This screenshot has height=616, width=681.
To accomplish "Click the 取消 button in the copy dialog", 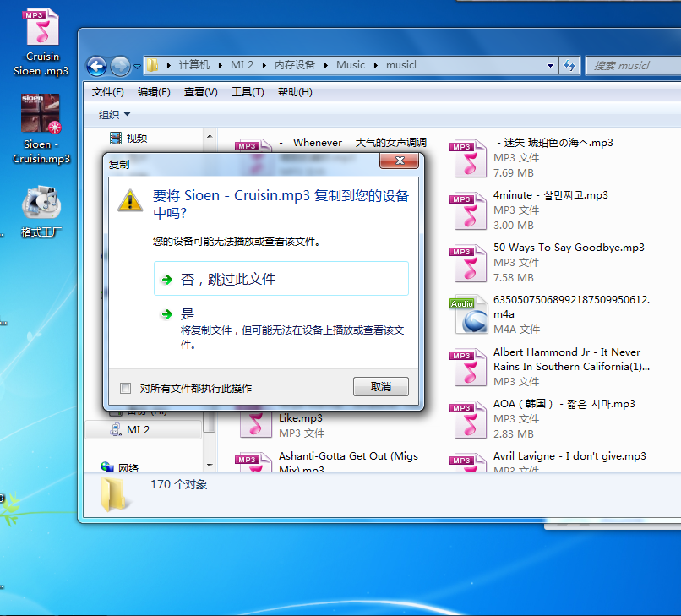I will [381, 387].
